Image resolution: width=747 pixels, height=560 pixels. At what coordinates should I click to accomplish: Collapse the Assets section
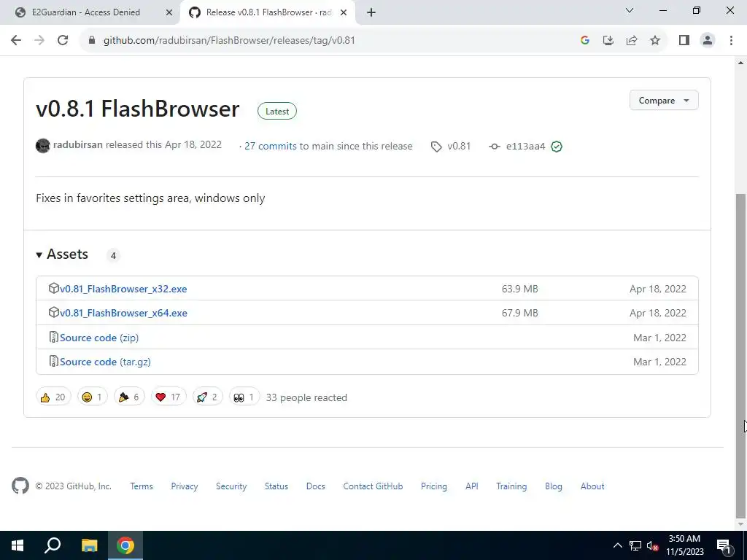coord(62,254)
